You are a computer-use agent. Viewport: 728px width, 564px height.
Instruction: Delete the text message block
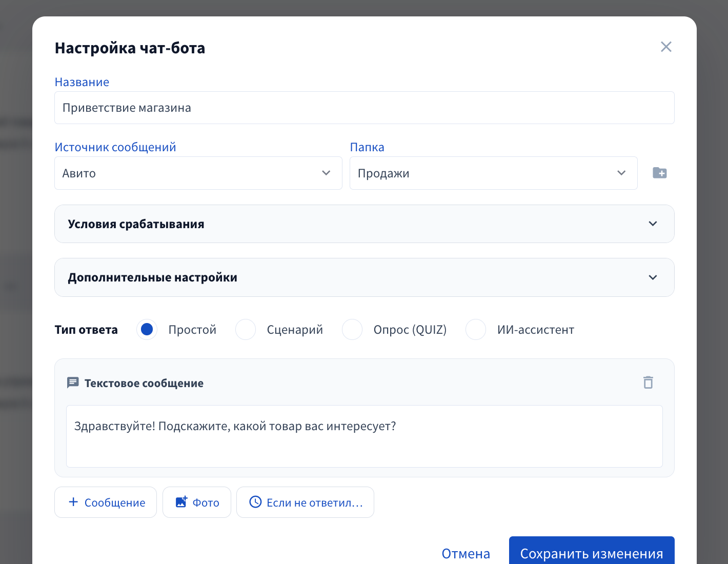(x=648, y=382)
